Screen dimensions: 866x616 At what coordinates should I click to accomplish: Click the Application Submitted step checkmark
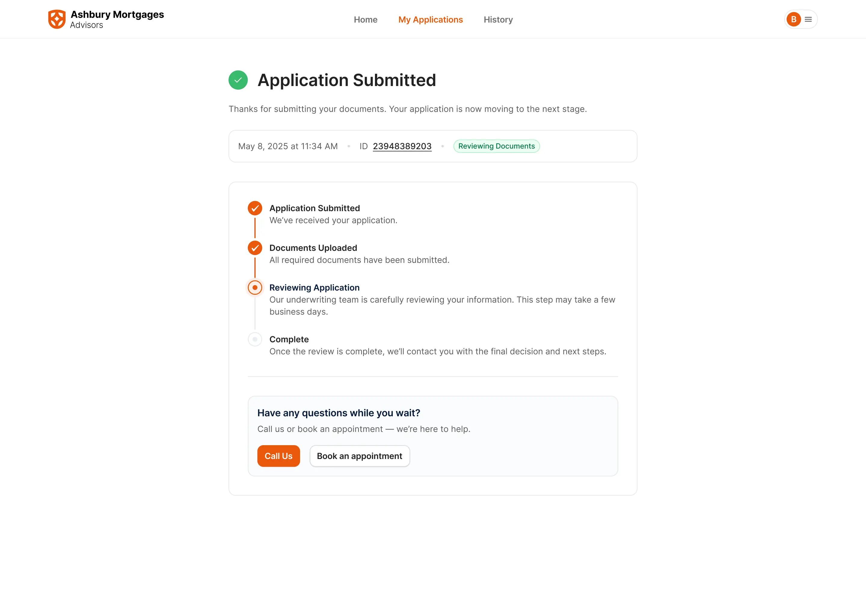[x=255, y=208]
